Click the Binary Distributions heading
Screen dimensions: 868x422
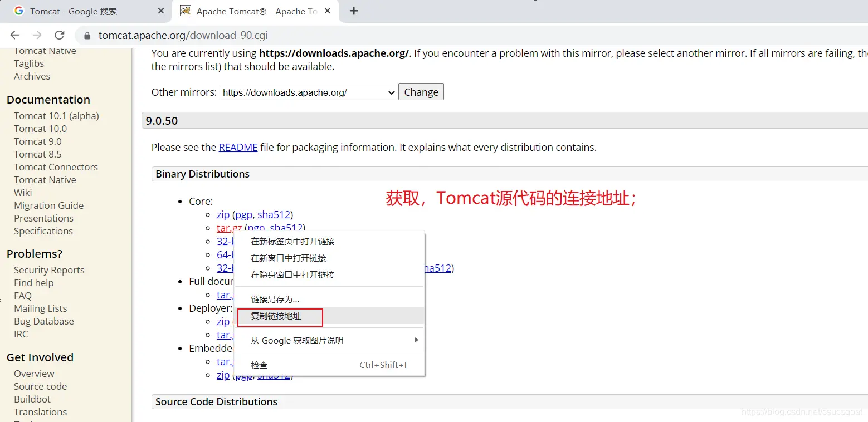(202, 174)
